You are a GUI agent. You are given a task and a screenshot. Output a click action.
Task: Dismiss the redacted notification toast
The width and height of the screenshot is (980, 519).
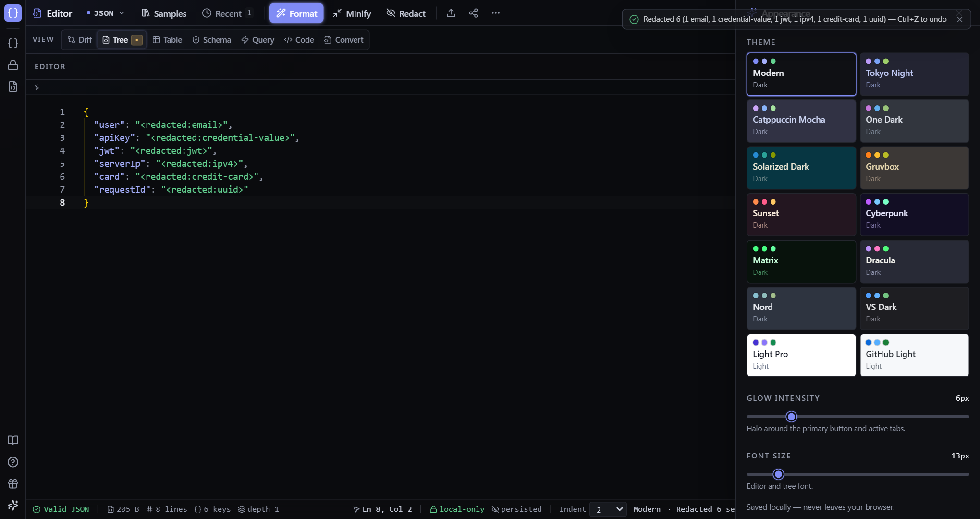click(959, 19)
